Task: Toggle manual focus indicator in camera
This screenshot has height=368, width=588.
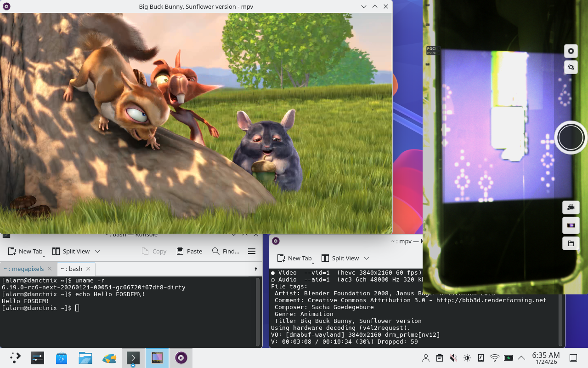Action: coord(431,51)
